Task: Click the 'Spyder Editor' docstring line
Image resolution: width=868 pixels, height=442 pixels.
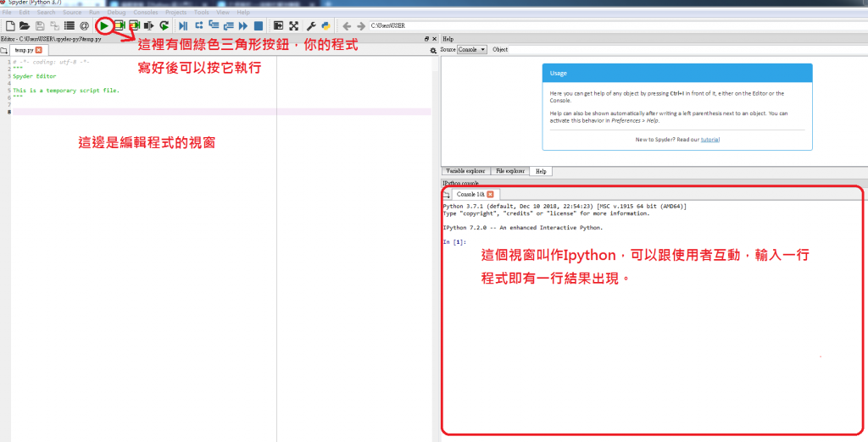Action: click(34, 76)
